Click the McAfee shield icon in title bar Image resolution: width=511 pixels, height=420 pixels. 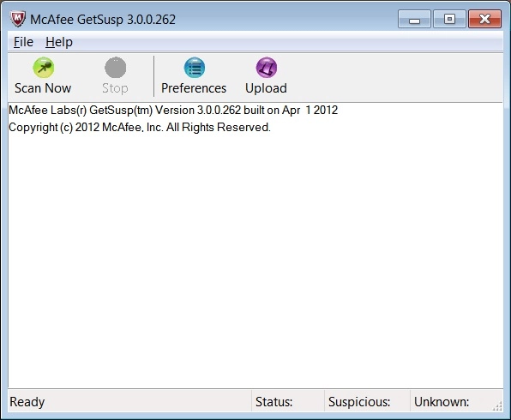pyautogui.click(x=18, y=19)
